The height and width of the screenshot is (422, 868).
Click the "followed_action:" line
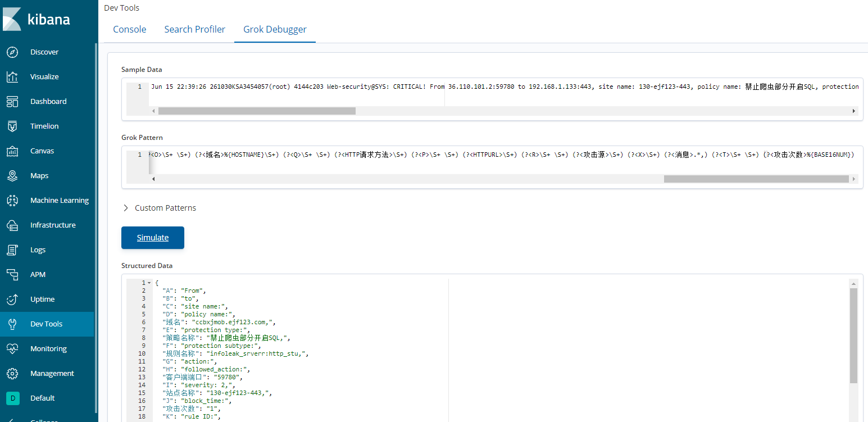coord(206,369)
